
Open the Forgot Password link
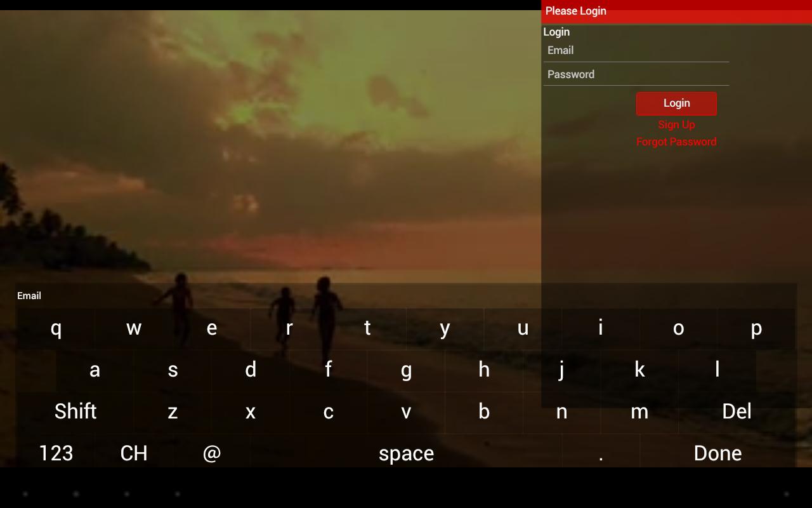pyautogui.click(x=676, y=142)
